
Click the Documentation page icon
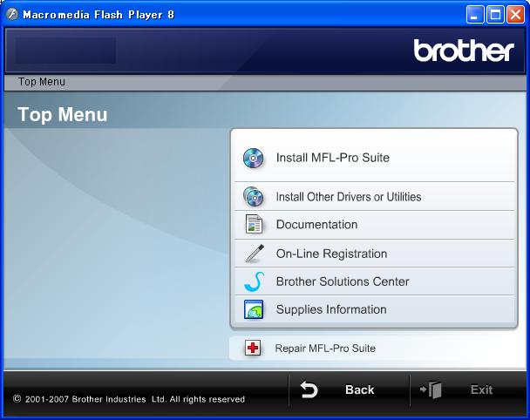pos(254,224)
